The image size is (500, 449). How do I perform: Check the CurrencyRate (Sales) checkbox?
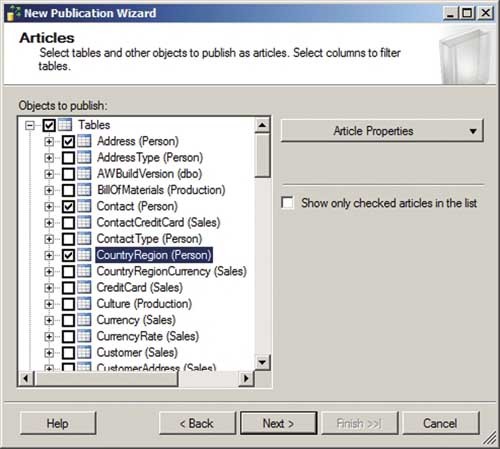pyautogui.click(x=68, y=337)
